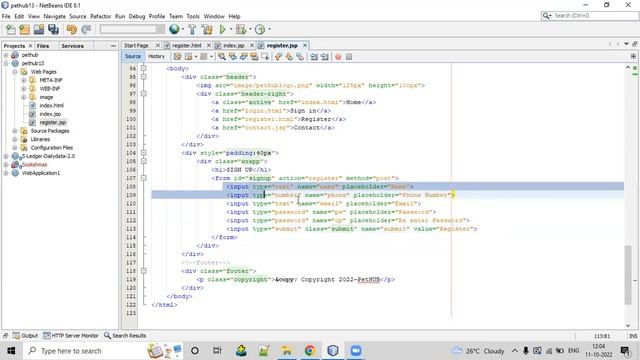
Task: Collapse the code fold at line 107
Action: coord(144,178)
